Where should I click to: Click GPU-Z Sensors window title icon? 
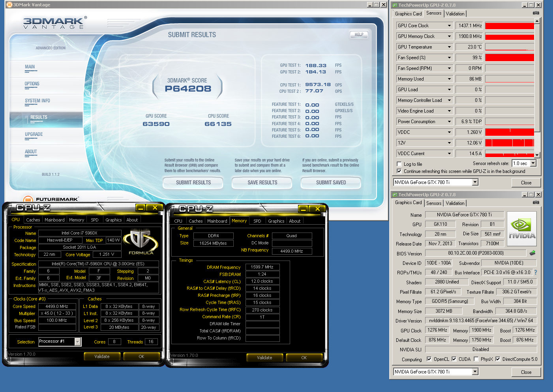click(395, 5)
